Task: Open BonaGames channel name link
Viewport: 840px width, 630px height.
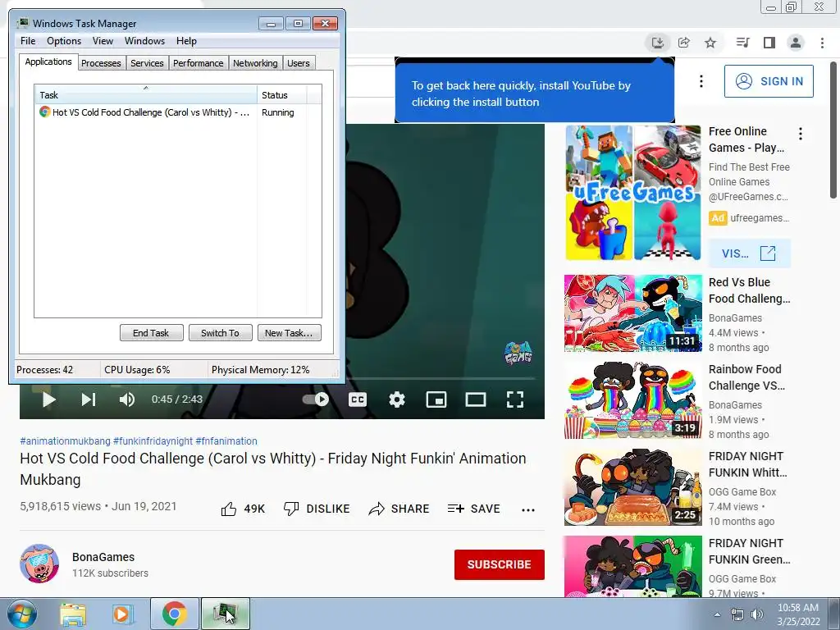Action: click(103, 557)
